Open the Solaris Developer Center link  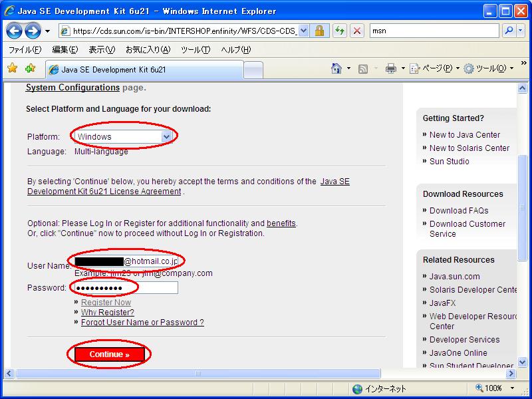point(473,289)
